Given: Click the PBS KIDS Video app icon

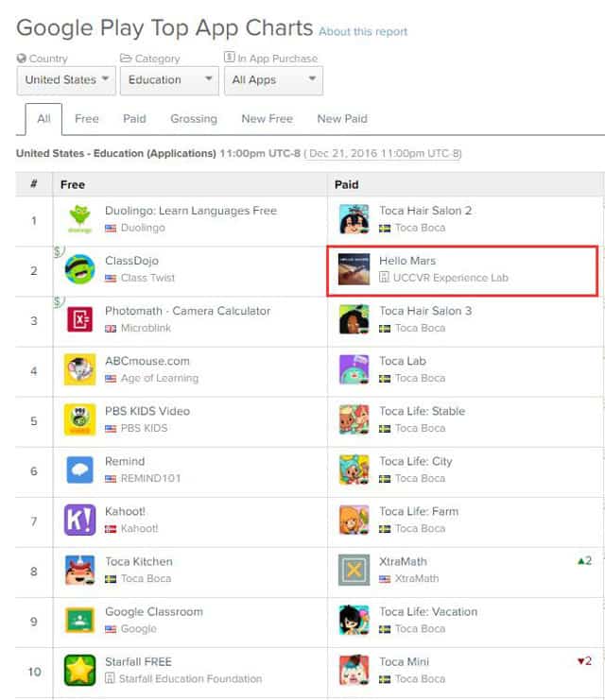Looking at the screenshot, I should 79,419.
